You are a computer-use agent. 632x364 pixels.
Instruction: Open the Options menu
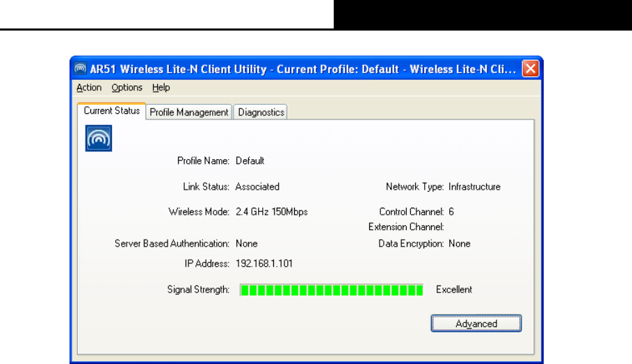(127, 88)
